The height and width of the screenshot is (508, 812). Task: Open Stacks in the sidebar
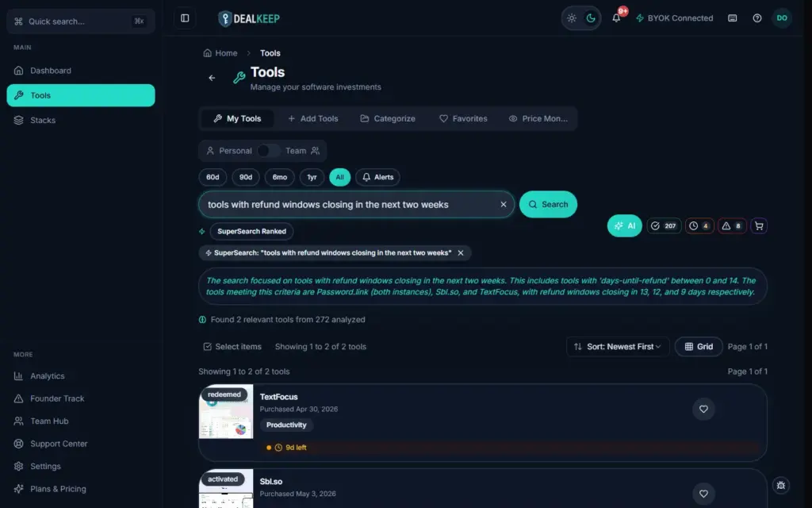point(81,121)
